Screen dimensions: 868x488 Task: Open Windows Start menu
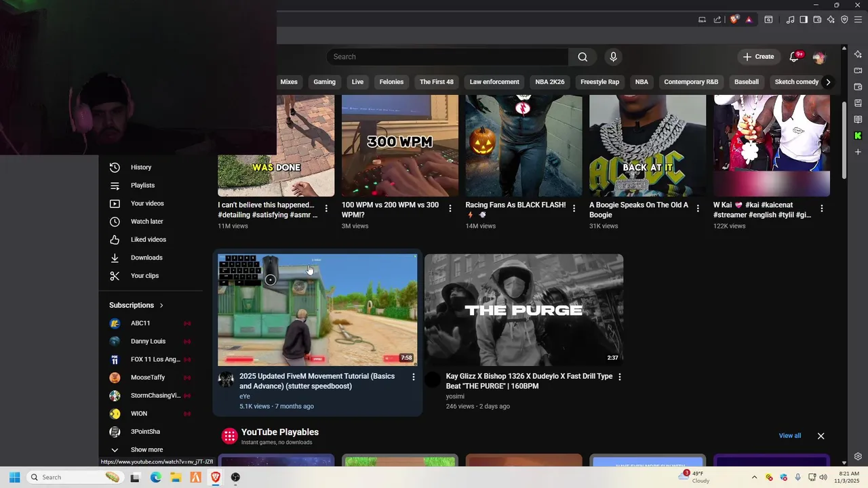14,477
